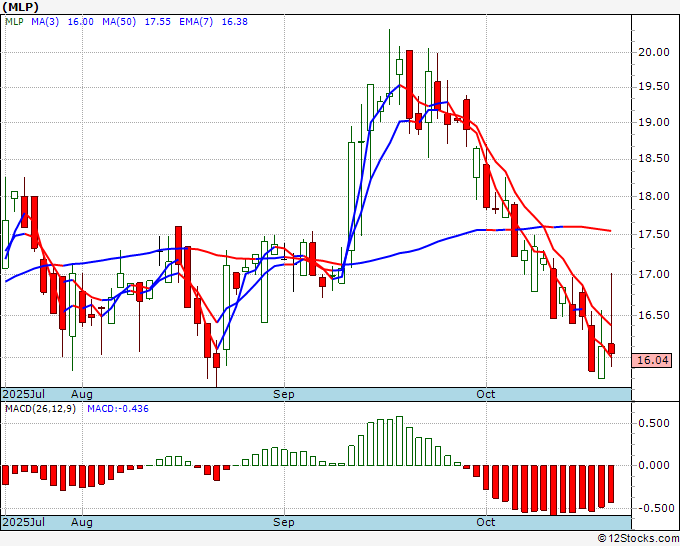
Task: Click the MA(3) value 16.00
Action: click(x=81, y=22)
